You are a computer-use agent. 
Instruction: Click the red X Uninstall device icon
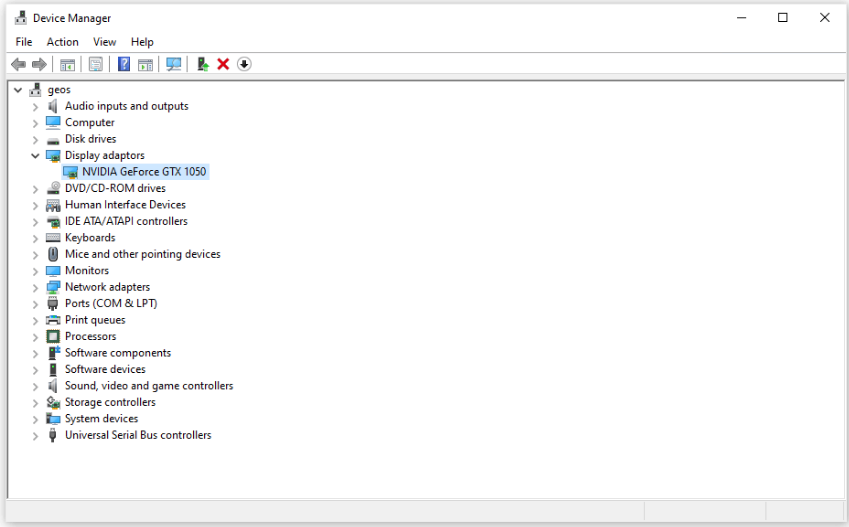pos(223,64)
